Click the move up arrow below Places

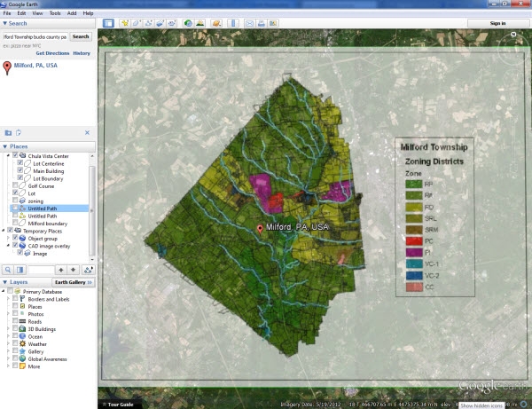[x=61, y=270]
